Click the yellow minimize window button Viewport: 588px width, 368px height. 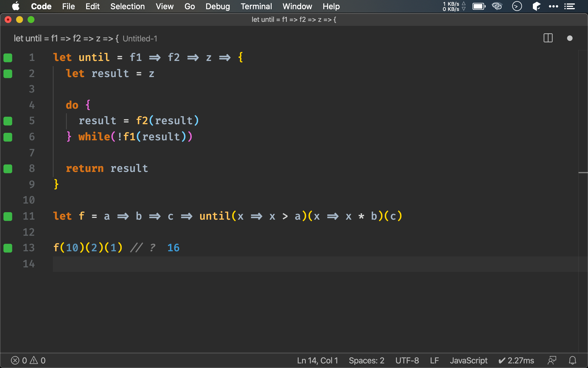(20, 20)
